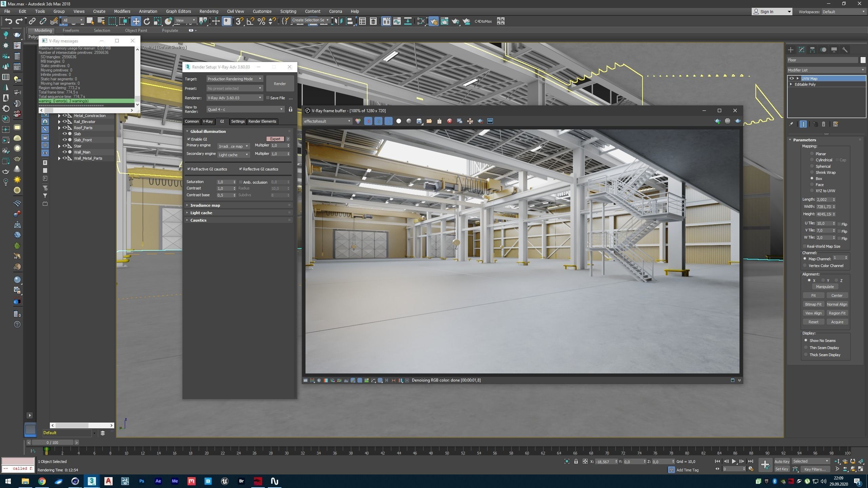
Task: Load image folder icon in frame buffer
Action: tap(429, 121)
